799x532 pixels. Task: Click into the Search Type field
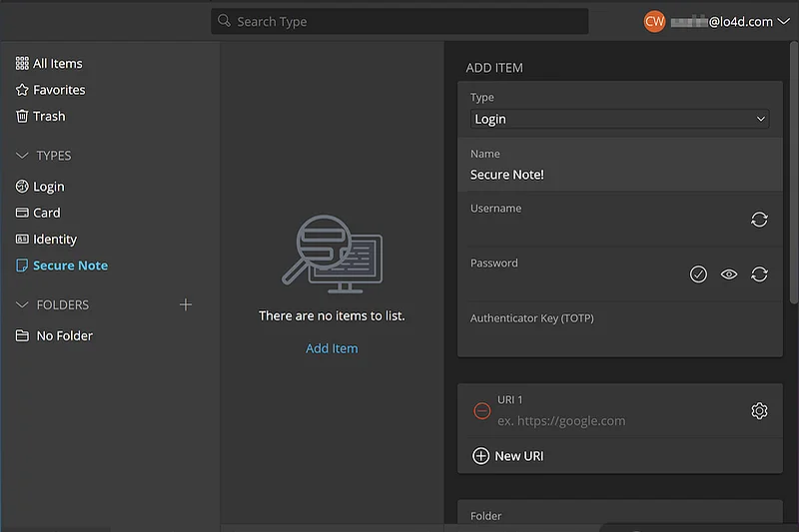[x=399, y=22]
